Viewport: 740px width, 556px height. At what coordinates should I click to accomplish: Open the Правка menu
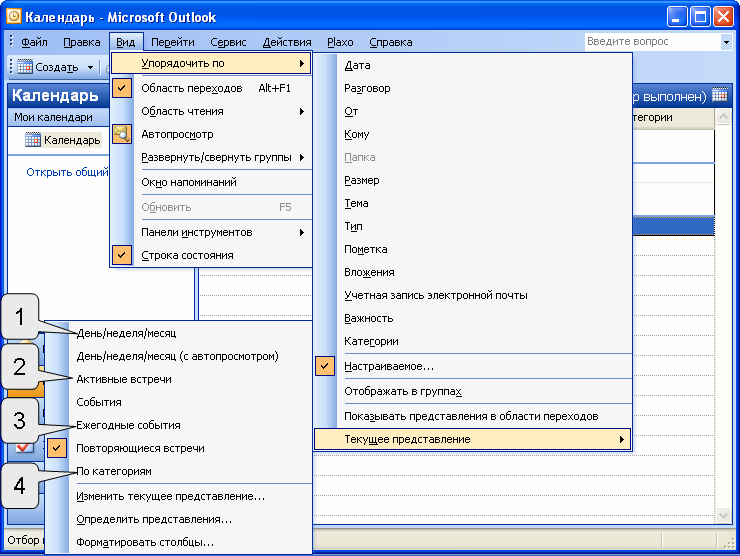(82, 42)
